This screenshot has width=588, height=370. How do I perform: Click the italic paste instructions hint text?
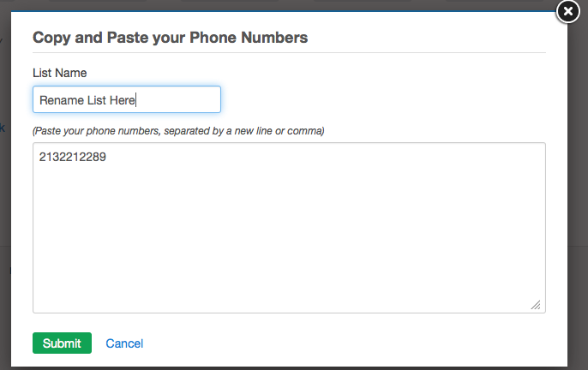click(x=177, y=131)
